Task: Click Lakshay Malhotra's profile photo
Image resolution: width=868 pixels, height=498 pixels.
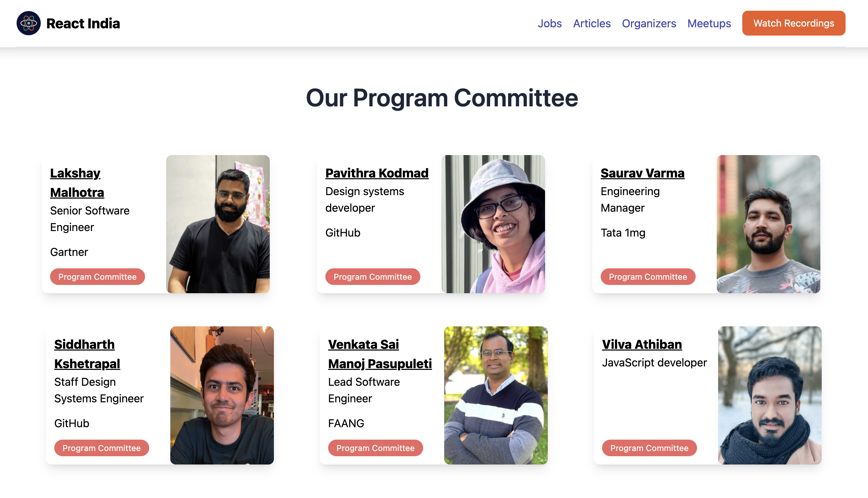Action: pos(218,224)
